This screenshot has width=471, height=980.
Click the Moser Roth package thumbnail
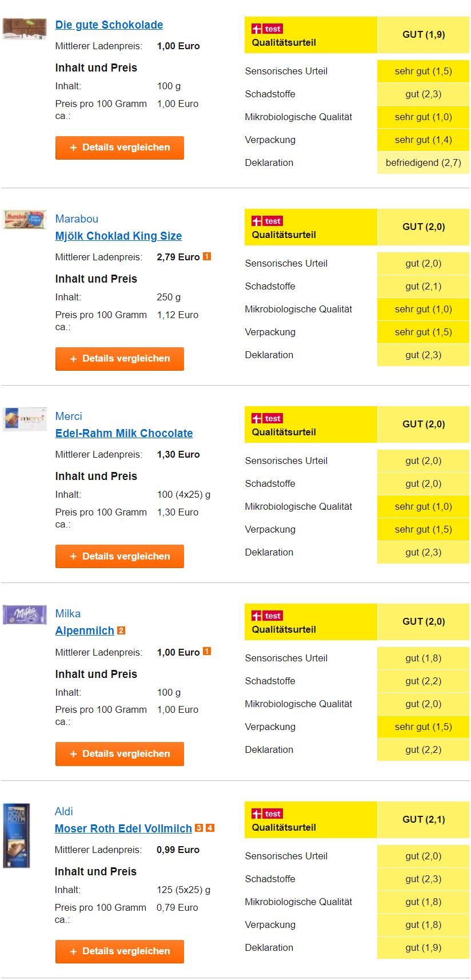[16, 836]
